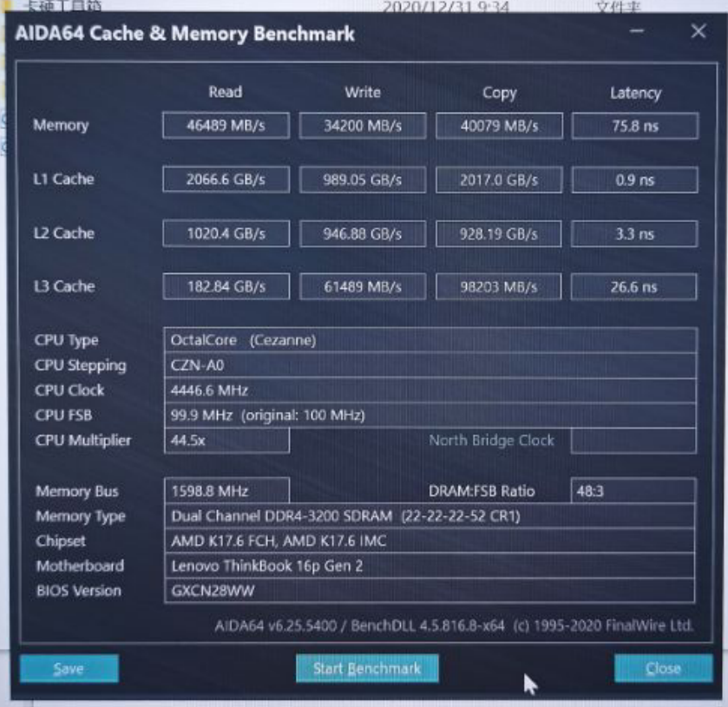Click CPU FSB value 99.9 MHz
Viewport: 728px width, 707px height.
430,415
